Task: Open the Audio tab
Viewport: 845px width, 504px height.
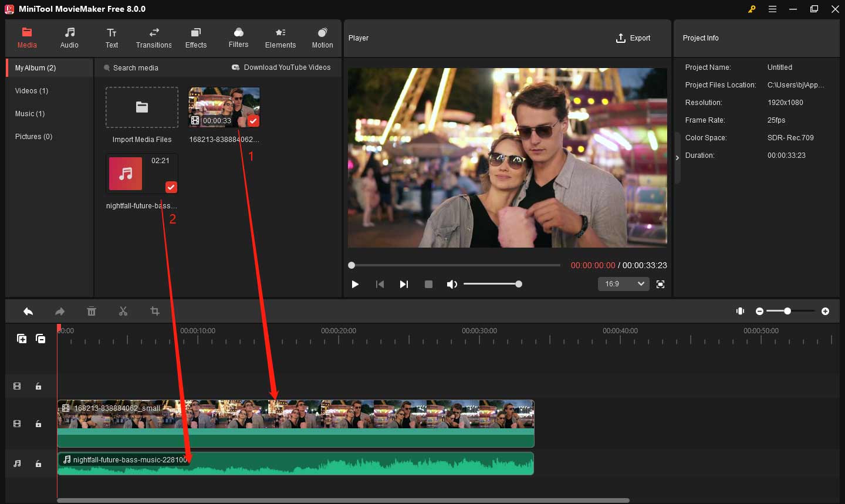Action: coord(69,38)
